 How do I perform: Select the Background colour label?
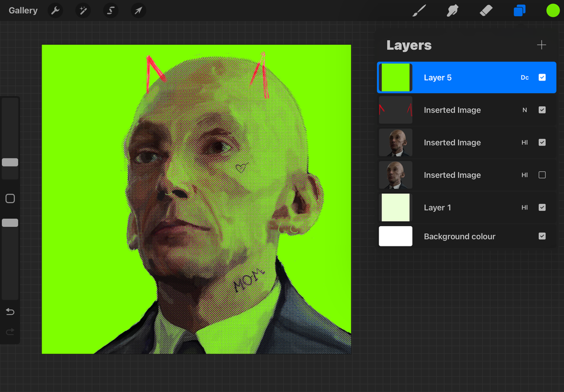pyautogui.click(x=459, y=237)
